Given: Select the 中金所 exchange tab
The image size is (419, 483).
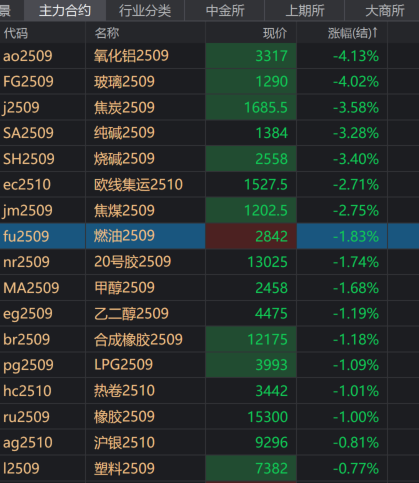Looking at the screenshot, I should tap(225, 10).
